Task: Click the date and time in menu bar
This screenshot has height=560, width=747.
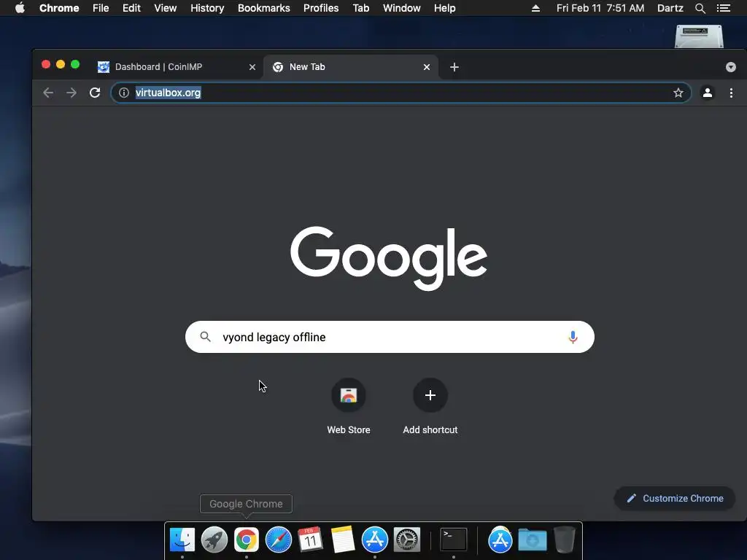Action: [600, 8]
